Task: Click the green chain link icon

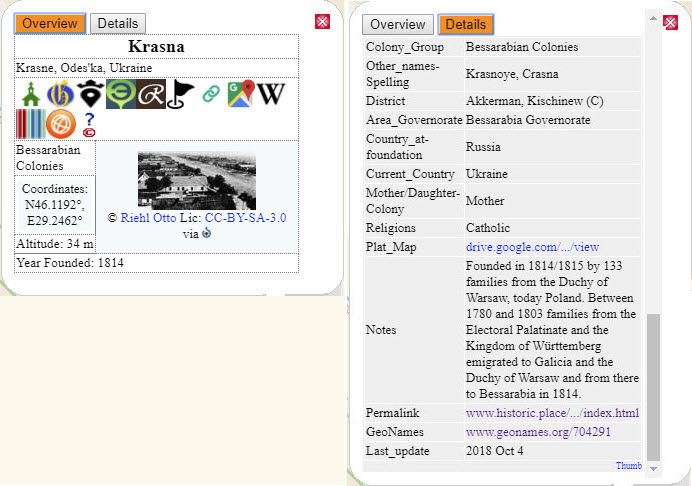Action: tap(211, 94)
